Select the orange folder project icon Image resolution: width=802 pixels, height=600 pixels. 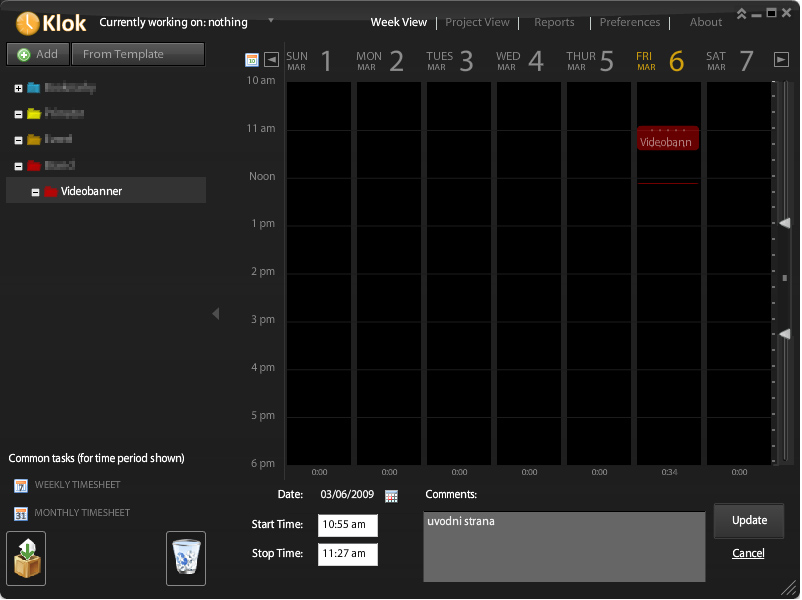34,139
